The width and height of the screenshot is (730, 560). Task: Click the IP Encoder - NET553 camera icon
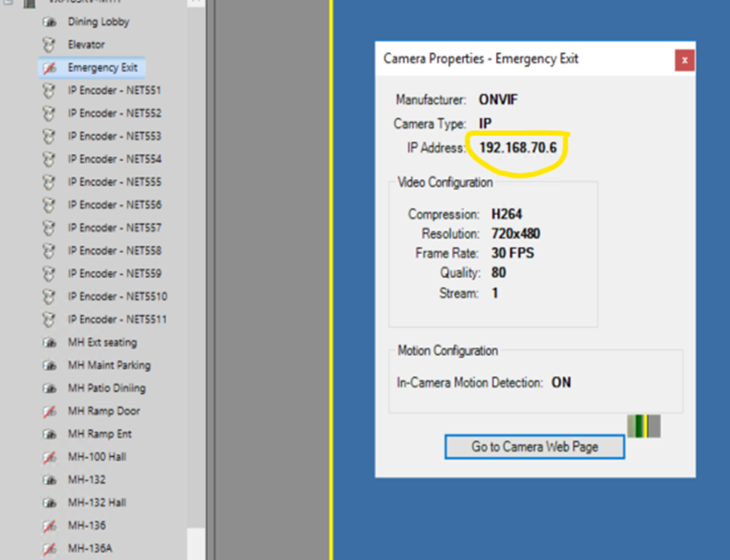click(49, 137)
